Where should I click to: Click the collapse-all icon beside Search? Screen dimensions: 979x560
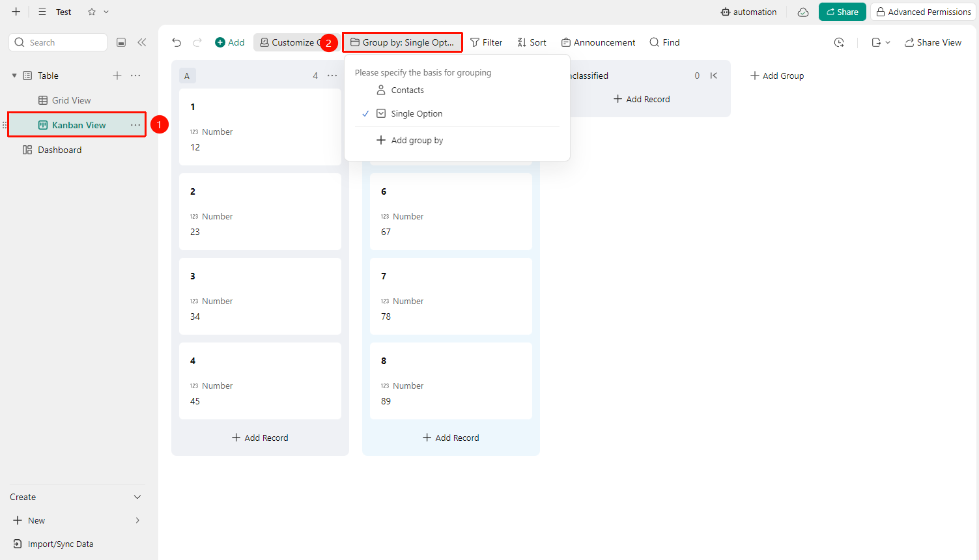point(121,42)
